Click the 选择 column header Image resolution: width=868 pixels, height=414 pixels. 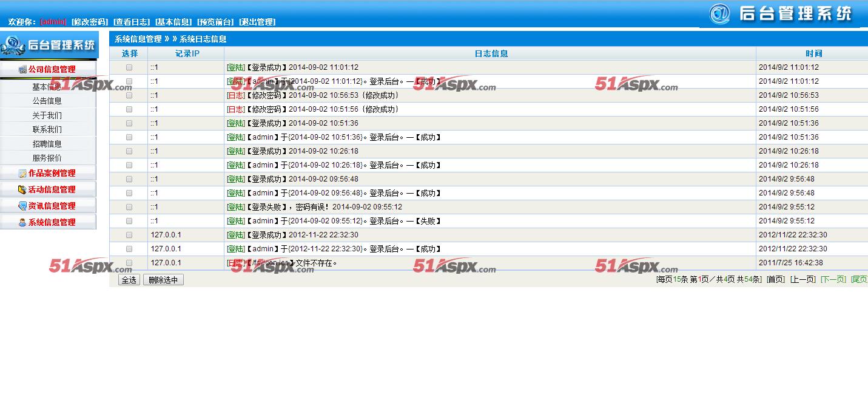coord(130,53)
